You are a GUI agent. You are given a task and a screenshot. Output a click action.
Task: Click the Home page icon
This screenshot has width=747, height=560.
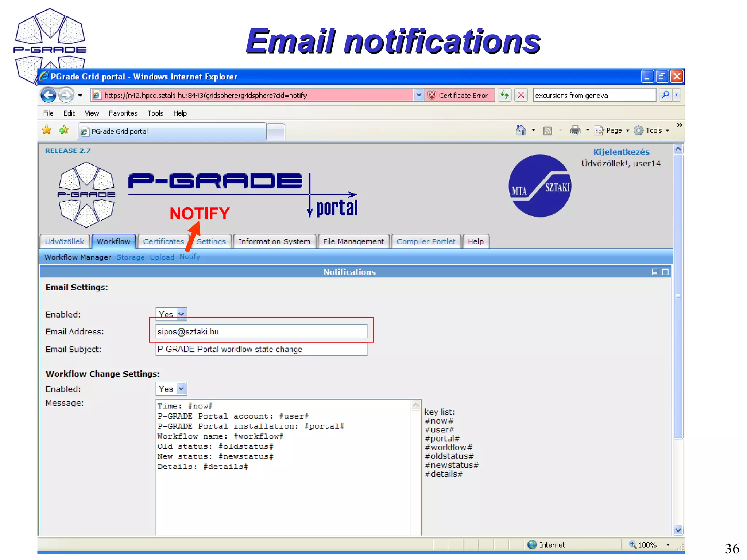pos(521,130)
